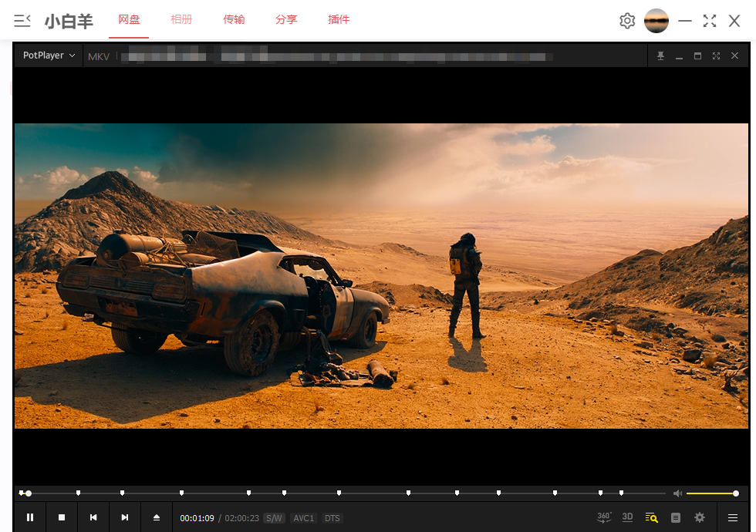Switch to the 插件 tab

pos(339,20)
